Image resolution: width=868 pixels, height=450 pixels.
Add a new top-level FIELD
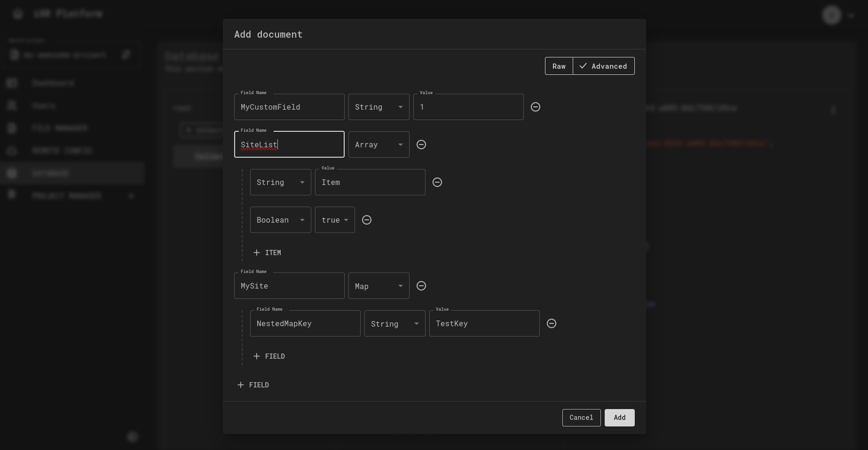253,385
